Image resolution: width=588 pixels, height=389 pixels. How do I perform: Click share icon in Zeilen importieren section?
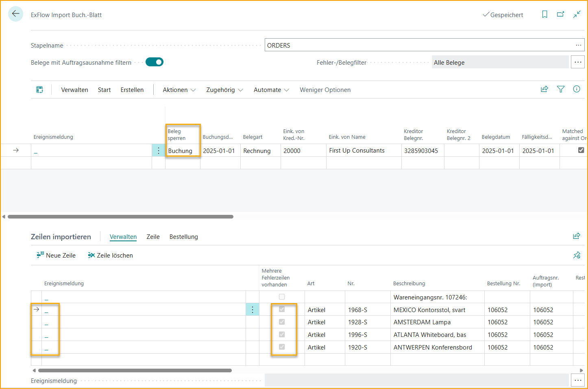pos(576,236)
